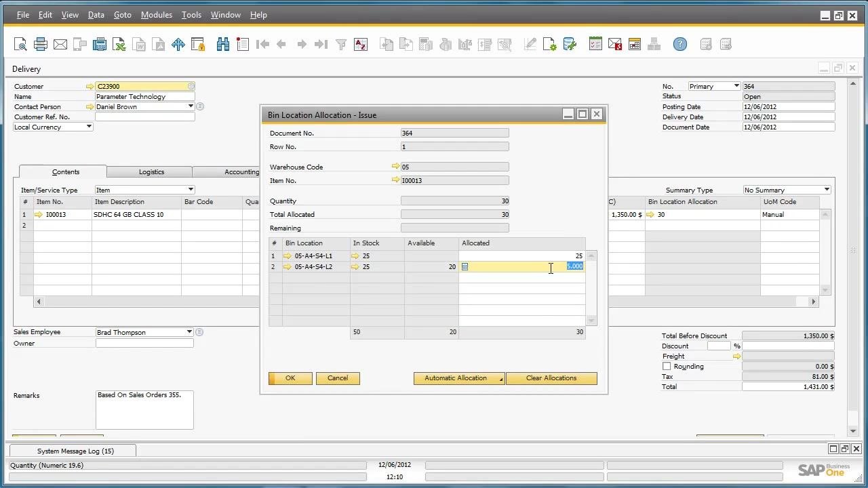Viewport: 868px width, 488px height.
Task: Click the Filter funnel icon
Action: (x=341, y=45)
